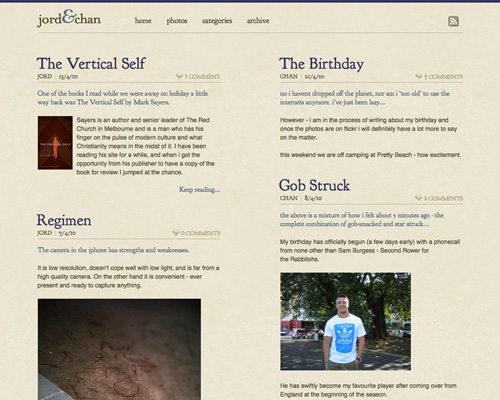Viewport: 500px width, 400px height.
Task: Open The Birthday post title
Action: pos(321,64)
